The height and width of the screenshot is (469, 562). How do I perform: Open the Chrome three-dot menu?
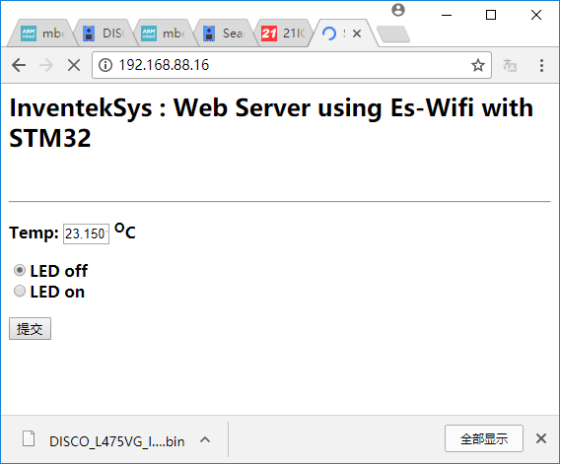tap(542, 66)
